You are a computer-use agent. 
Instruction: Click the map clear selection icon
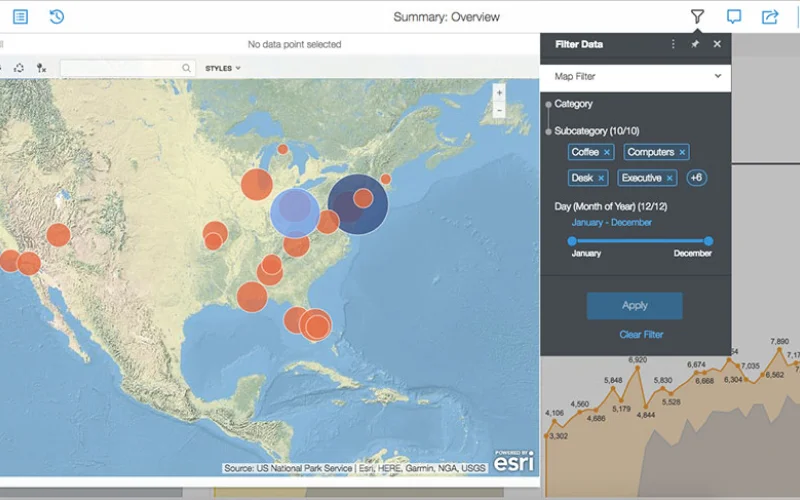41,68
